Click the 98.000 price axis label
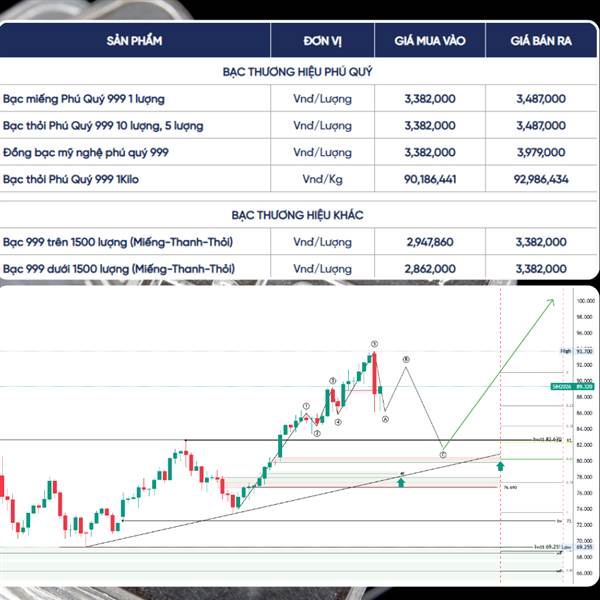This screenshot has width=600, height=600. (x=585, y=317)
